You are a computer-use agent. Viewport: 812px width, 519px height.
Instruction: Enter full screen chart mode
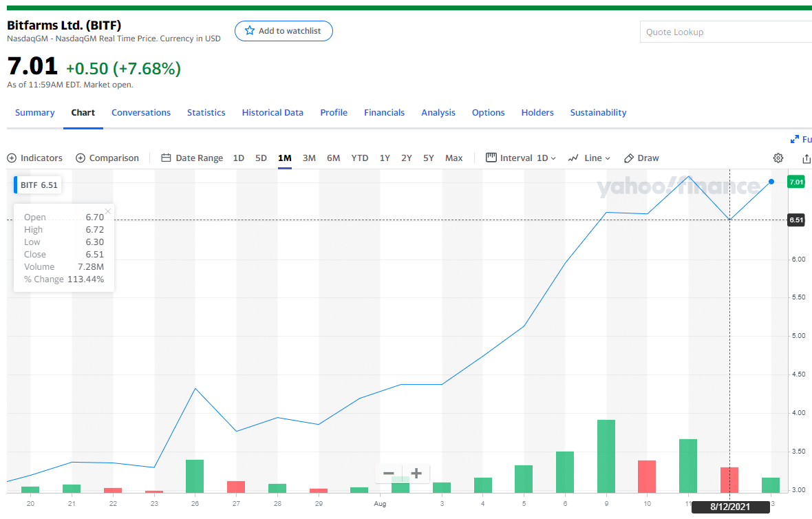pyautogui.click(x=800, y=139)
